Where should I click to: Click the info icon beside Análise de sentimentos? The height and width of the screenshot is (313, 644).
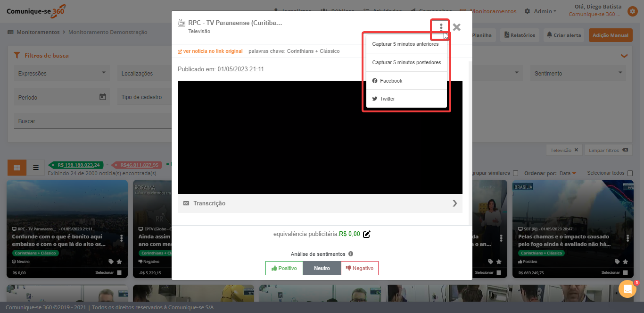[x=351, y=254]
